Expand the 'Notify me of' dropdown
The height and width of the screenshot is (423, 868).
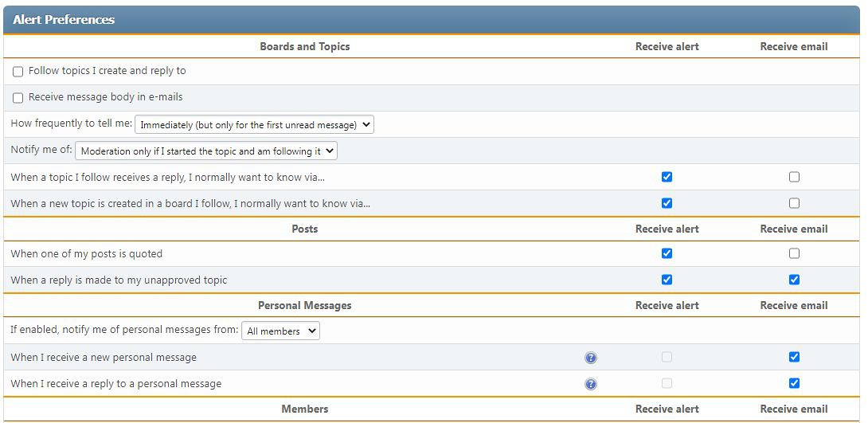pos(206,151)
